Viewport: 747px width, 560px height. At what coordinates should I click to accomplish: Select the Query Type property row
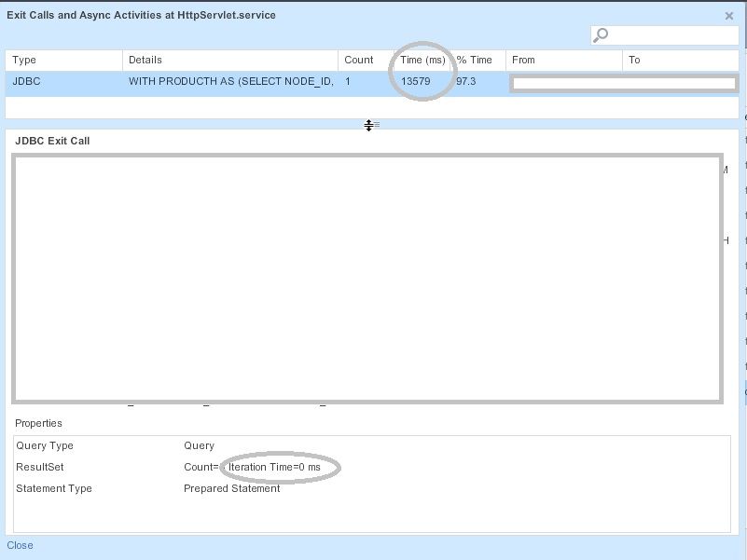[371, 446]
